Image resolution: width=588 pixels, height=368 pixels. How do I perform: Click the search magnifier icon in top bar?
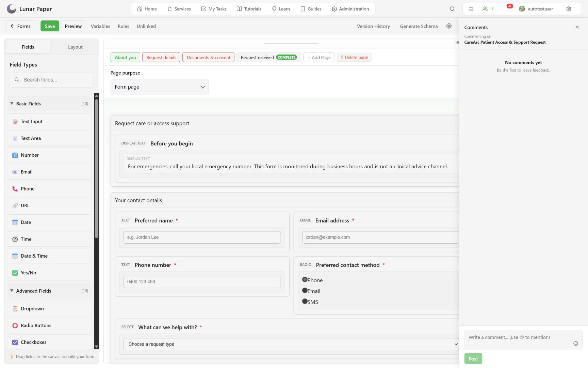[452, 9]
